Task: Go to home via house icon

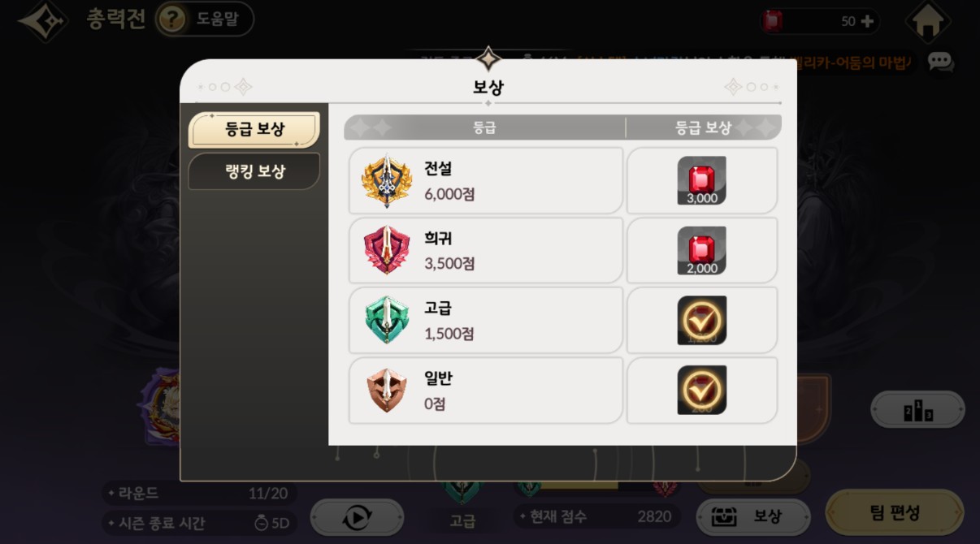Action: coord(928,21)
